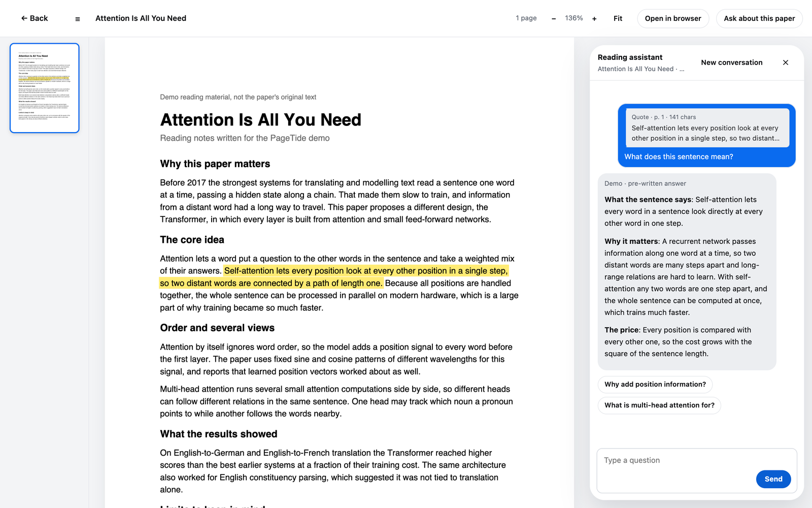Viewport: 812px width, 508px height.
Task: Click the 1 page indicator
Action: (x=526, y=18)
